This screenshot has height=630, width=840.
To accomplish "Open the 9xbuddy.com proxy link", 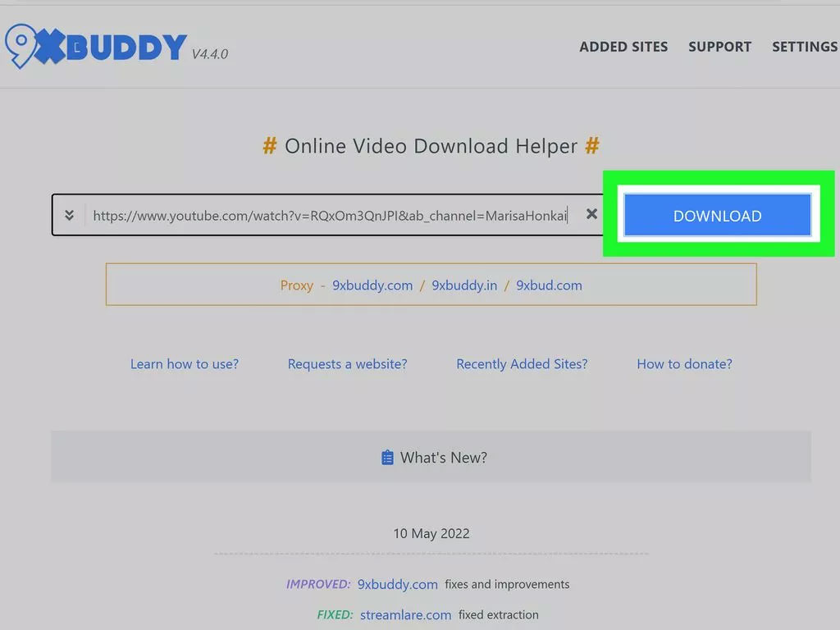I will [372, 285].
